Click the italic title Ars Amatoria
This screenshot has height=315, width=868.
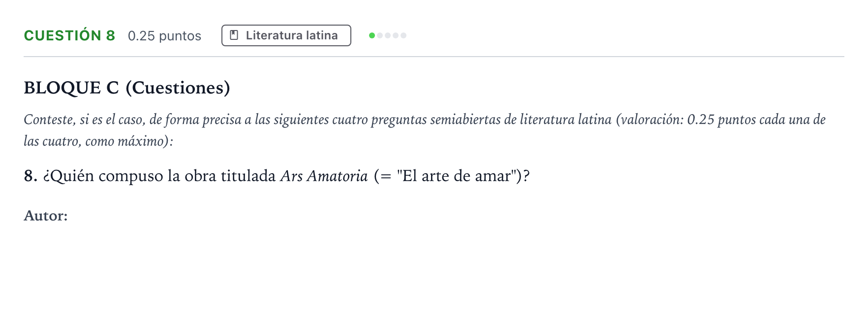coord(324,176)
